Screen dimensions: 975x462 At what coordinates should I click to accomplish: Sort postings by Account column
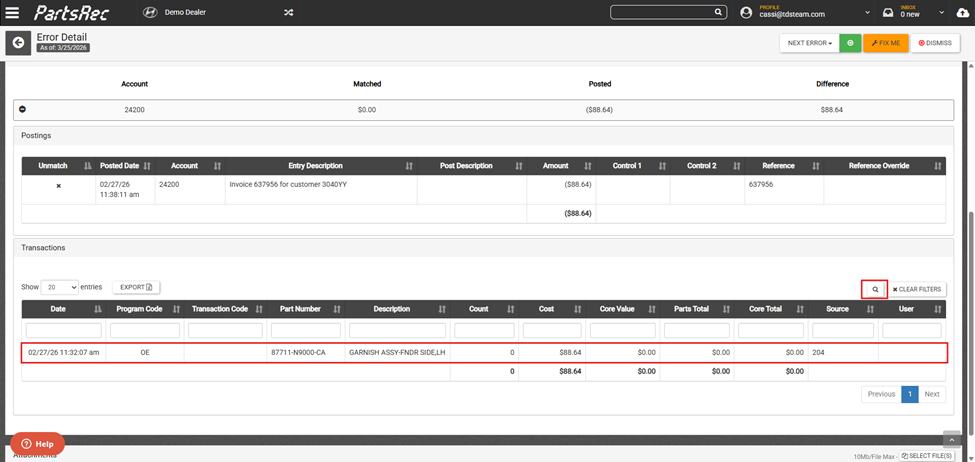190,166
